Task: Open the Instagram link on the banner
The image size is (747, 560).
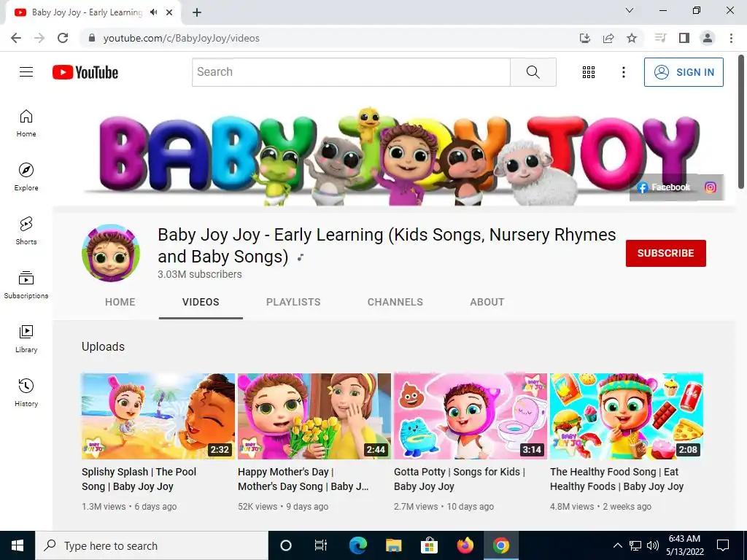Action: point(711,187)
